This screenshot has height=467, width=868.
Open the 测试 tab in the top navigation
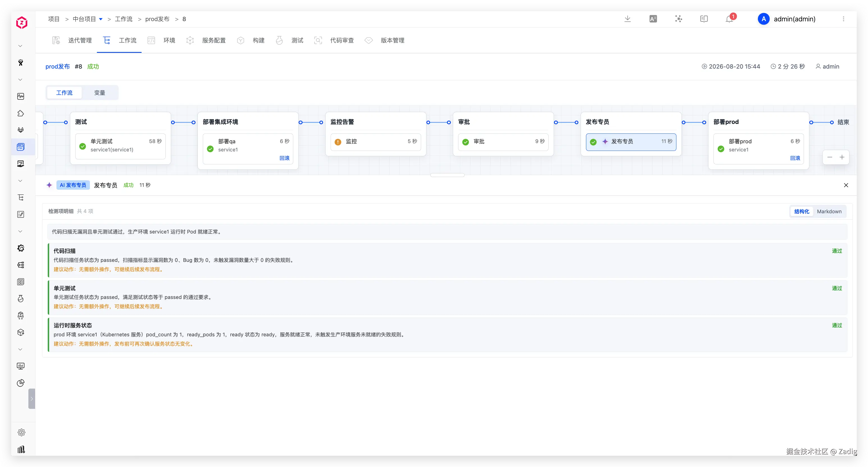[x=289, y=40]
